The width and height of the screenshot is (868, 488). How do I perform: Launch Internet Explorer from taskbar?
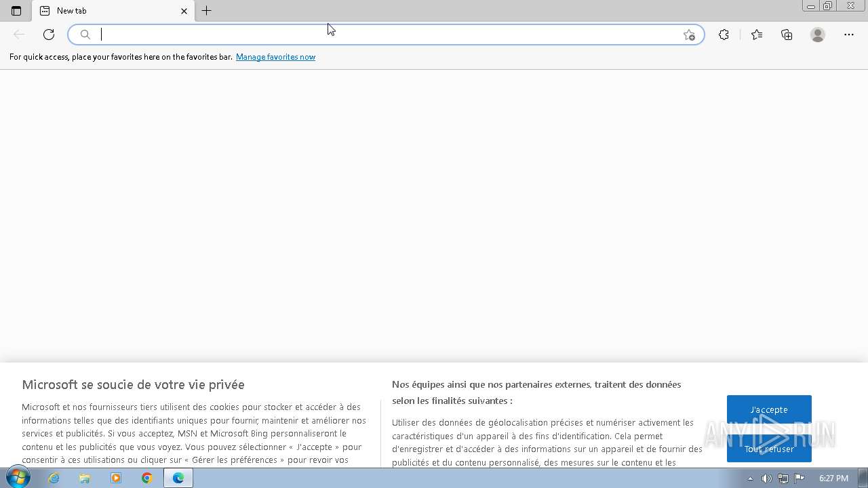coord(54,478)
